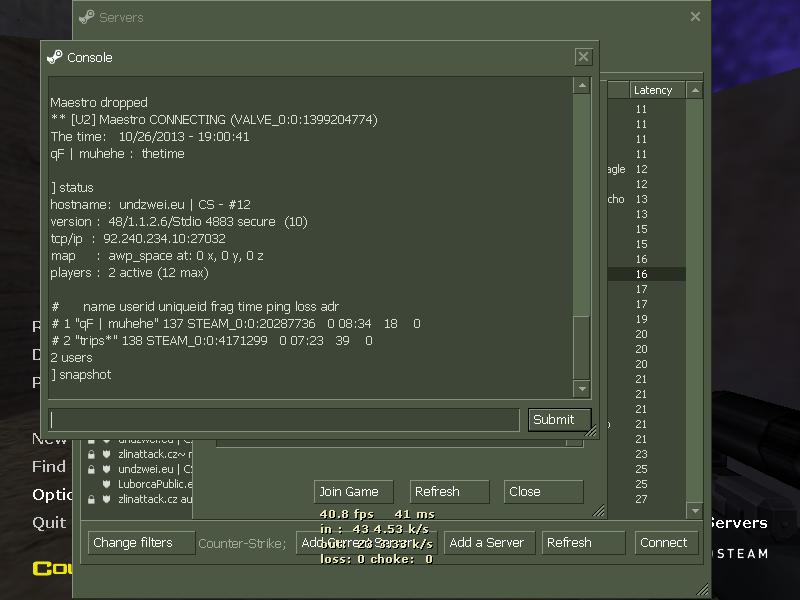Screen dimensions: 800x600
Task: Close the Console window
Action: click(583, 57)
